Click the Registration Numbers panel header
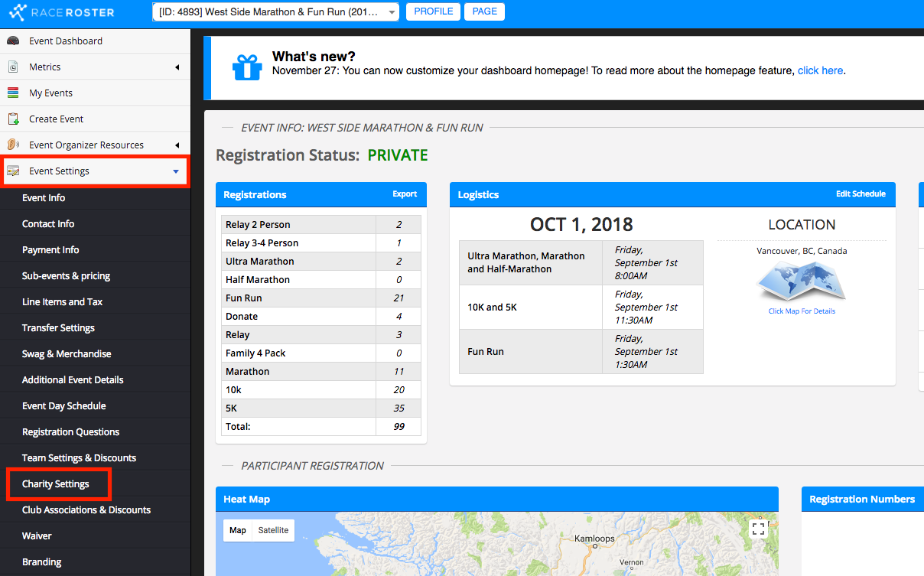 tap(863, 499)
